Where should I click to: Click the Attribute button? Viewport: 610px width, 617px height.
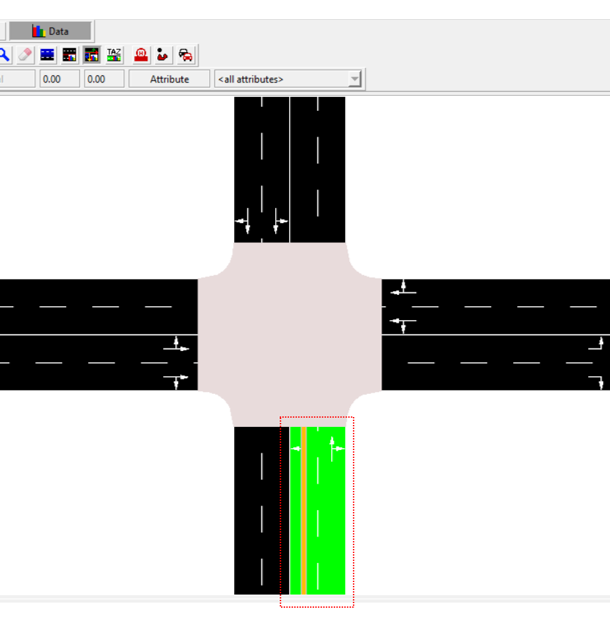click(169, 79)
